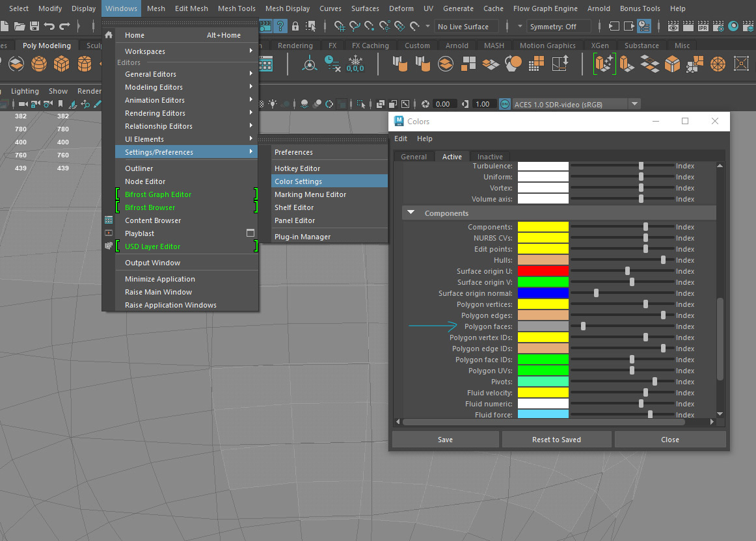The image size is (756, 541).
Task: Click the poly cube shelf icon
Action: pyautogui.click(x=62, y=64)
